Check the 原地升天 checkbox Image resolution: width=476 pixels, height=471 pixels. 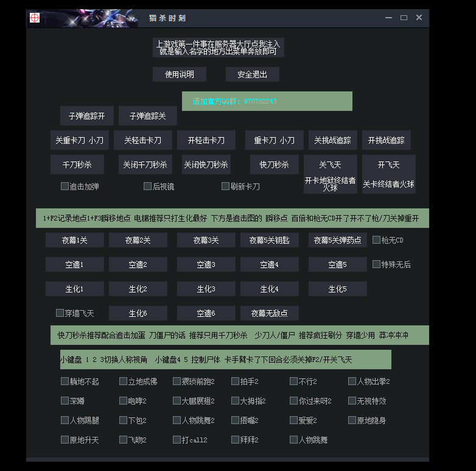[x=65, y=440]
